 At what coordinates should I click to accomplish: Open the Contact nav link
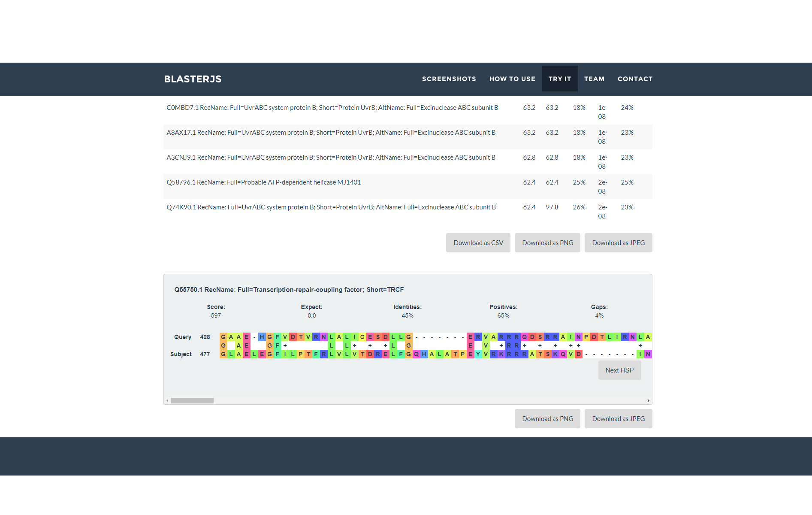(x=635, y=79)
